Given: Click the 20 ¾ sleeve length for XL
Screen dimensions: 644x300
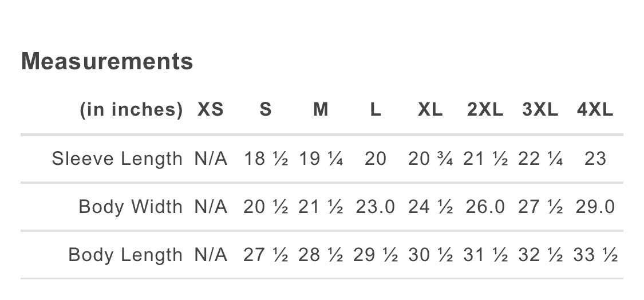Looking at the screenshot, I should point(430,159).
